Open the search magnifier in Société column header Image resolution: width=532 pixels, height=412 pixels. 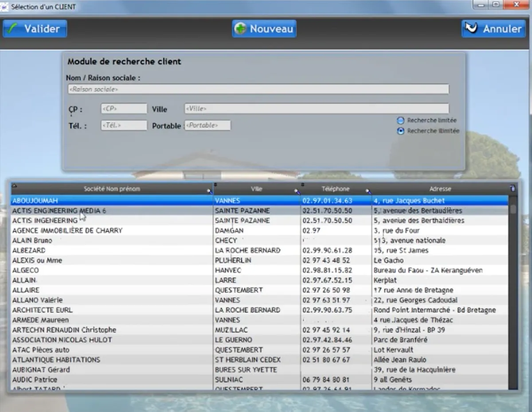pyautogui.click(x=209, y=191)
